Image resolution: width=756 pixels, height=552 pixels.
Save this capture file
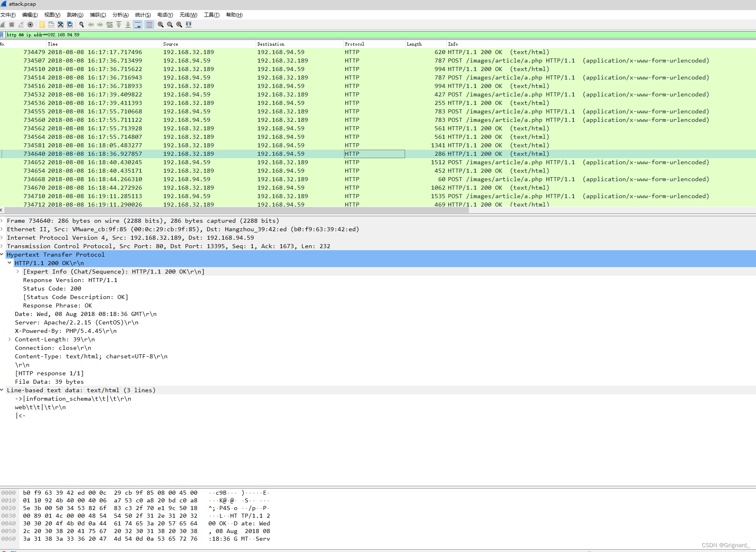point(51,25)
